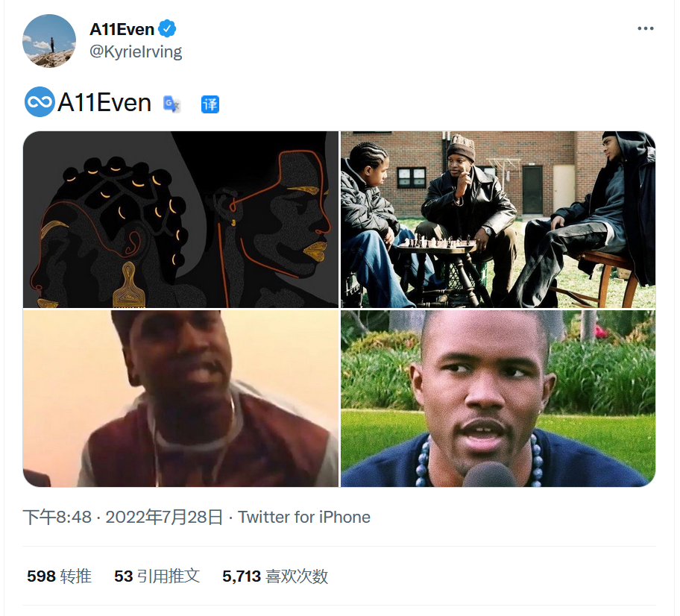Image resolution: width=680 pixels, height=616 pixels.
Task: Open the A11Even profile avatar
Action: (x=49, y=41)
